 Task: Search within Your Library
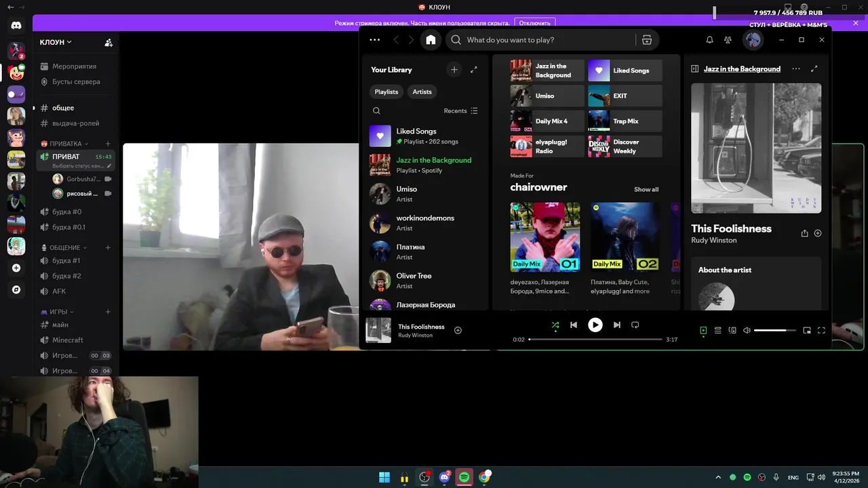376,110
